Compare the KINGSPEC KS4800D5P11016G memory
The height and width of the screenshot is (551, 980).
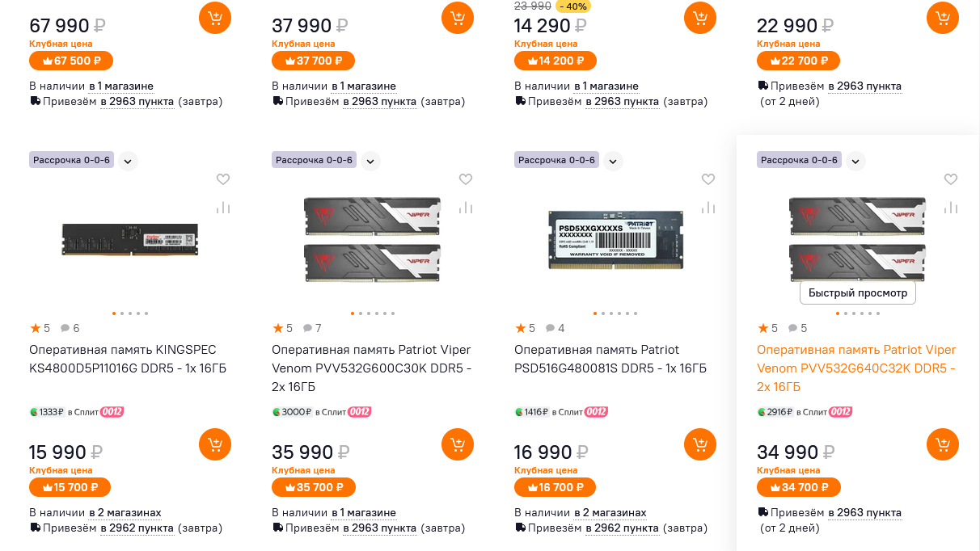tap(223, 208)
